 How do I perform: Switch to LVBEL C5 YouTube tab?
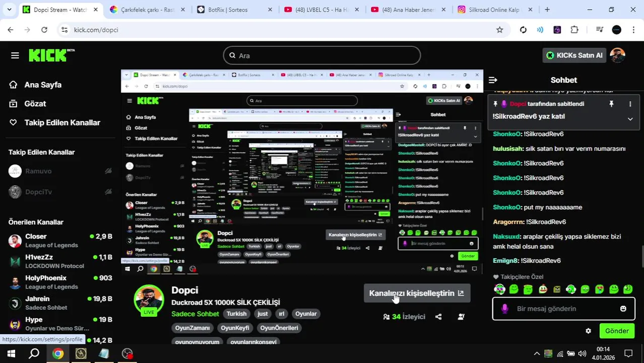(x=321, y=10)
